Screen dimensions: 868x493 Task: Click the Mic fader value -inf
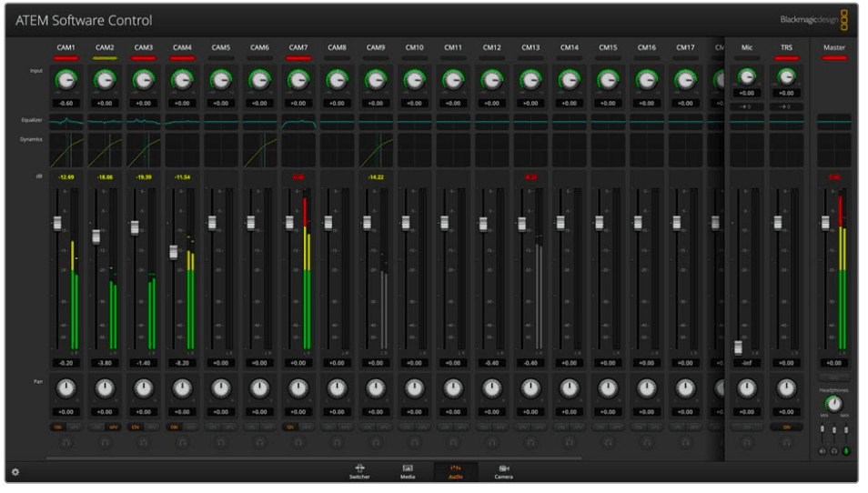pos(747,364)
